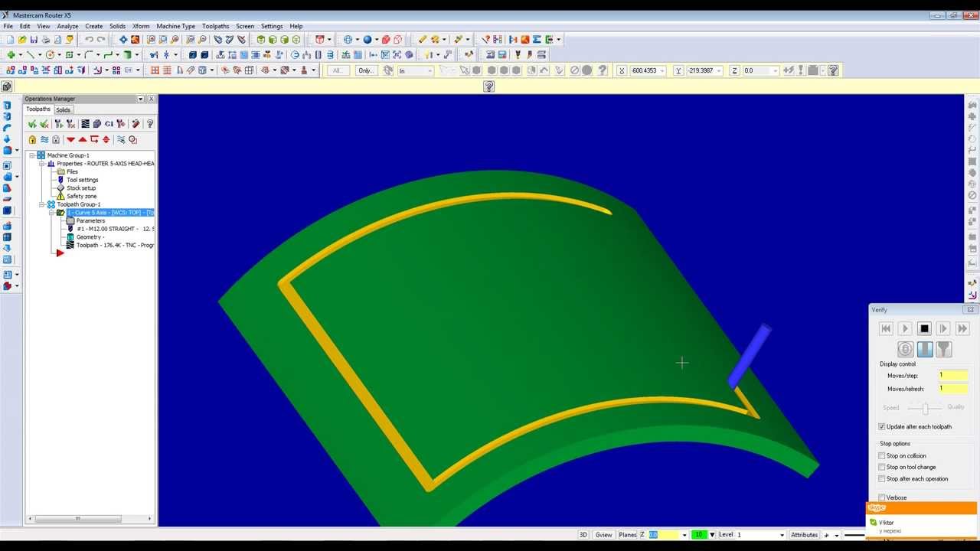This screenshot has height=551, width=980.
Task: Open Operations Manager header dropdown arrow
Action: (x=140, y=99)
